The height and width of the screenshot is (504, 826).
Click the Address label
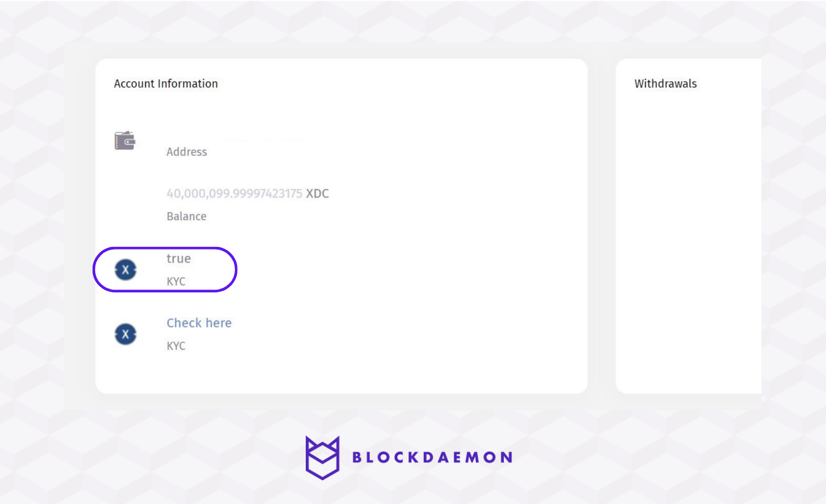186,152
